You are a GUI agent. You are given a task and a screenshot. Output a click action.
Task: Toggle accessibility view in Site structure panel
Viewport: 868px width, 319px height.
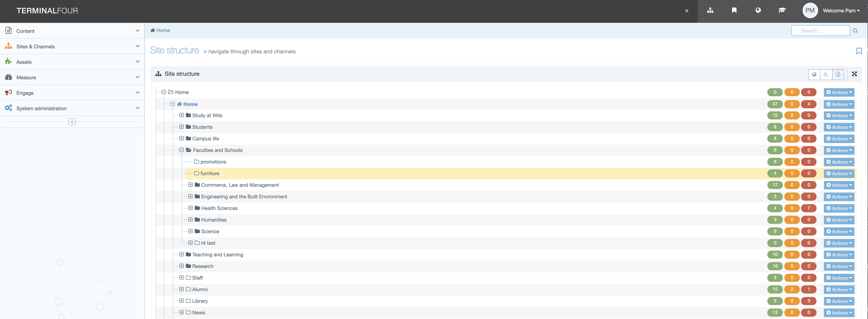tap(826, 74)
